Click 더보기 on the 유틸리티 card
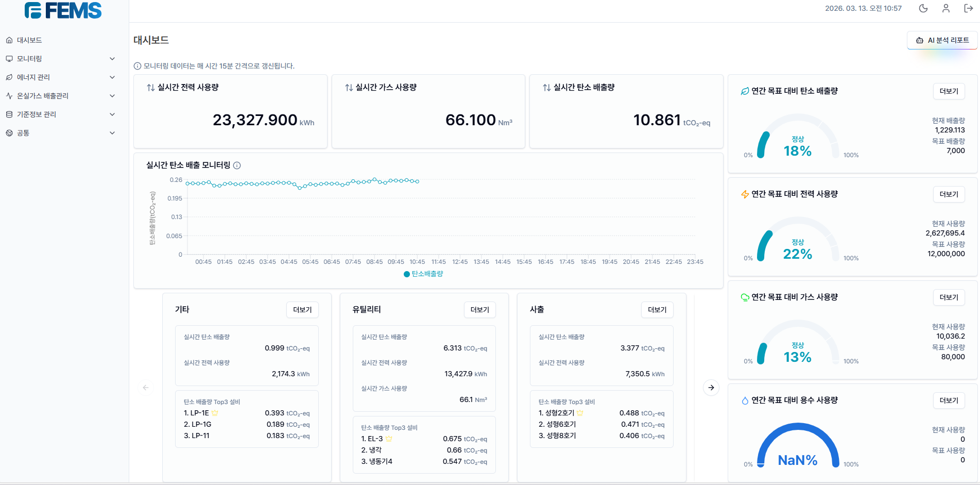 point(479,310)
